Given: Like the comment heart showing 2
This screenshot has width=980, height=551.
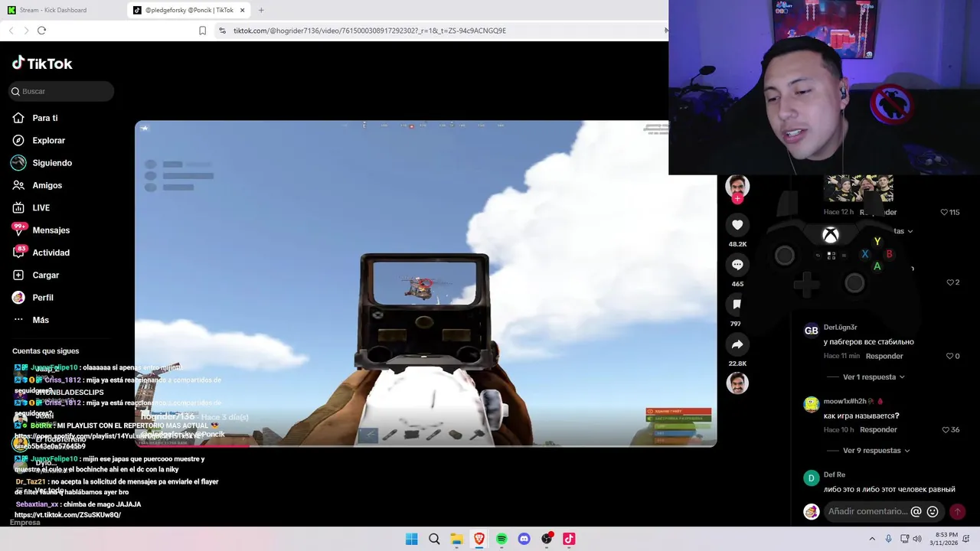Looking at the screenshot, I should tap(950, 282).
